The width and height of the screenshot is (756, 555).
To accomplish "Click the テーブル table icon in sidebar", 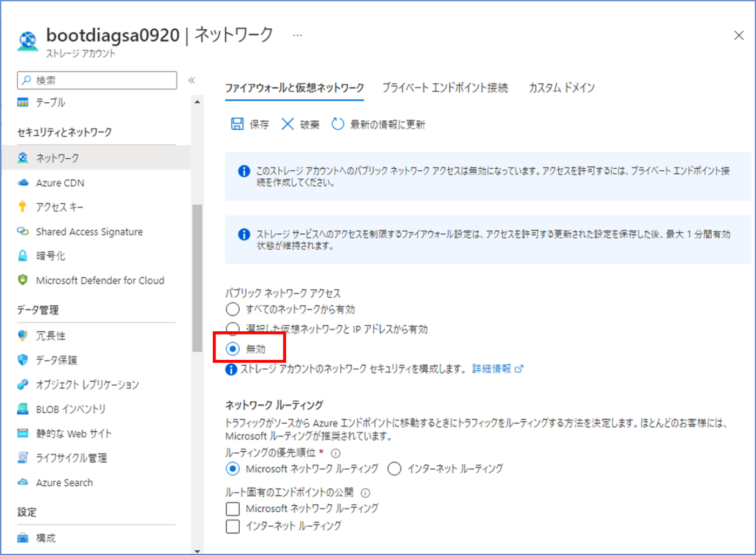I will 23,102.
